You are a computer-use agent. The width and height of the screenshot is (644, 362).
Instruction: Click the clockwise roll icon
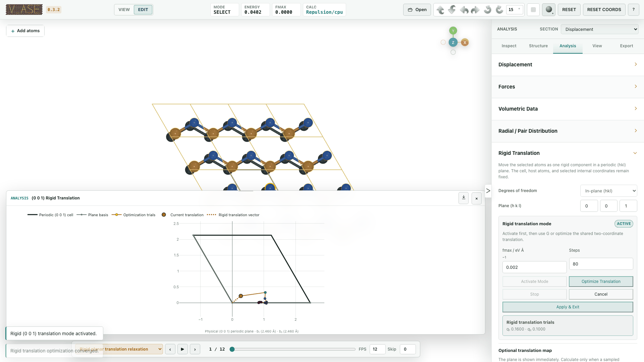point(499,10)
